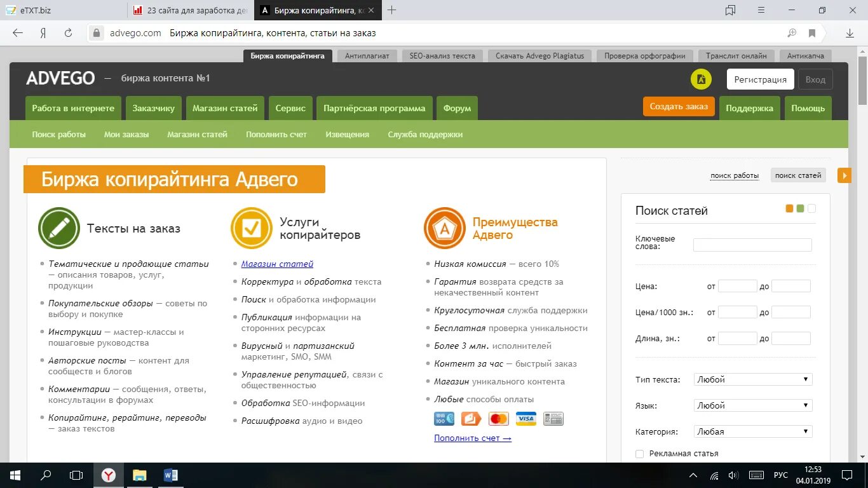Click the orange arrow next to 'поиск статей'
This screenshot has height=488, width=868.
(844, 175)
